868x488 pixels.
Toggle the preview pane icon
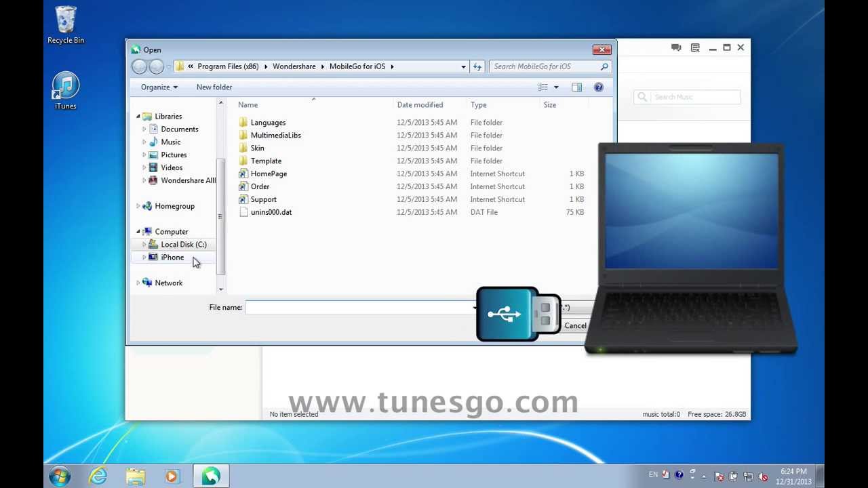[x=576, y=87]
